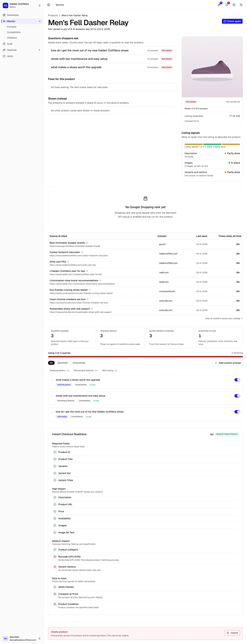Collapse the Monitor menu chevron
Image resolution: width=247 pixels, height=644 pixels.
point(40,21)
